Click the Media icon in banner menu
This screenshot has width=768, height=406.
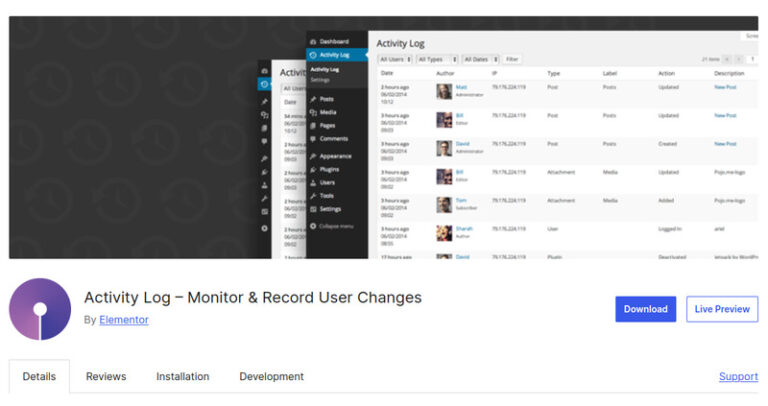[x=313, y=112]
